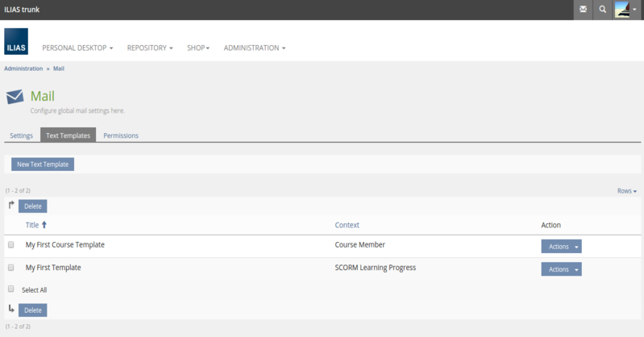Toggle the Select All checkbox
This screenshot has width=644, height=337.
(x=11, y=289)
